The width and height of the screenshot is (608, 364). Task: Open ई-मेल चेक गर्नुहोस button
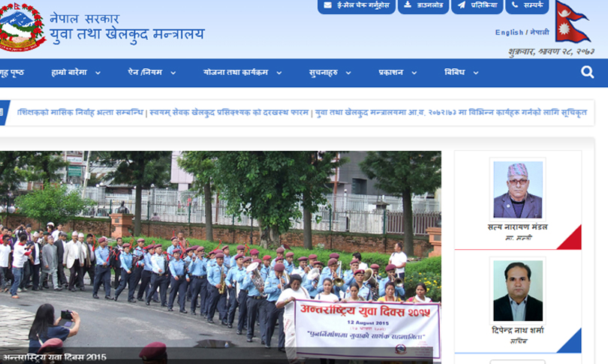357,6
